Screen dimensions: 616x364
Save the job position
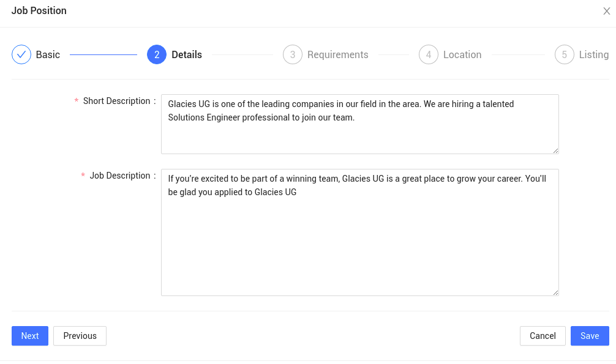tap(590, 336)
